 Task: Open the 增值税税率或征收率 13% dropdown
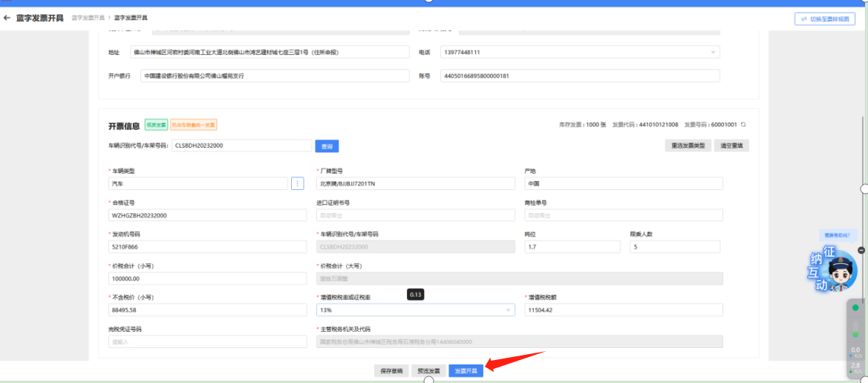(x=508, y=310)
